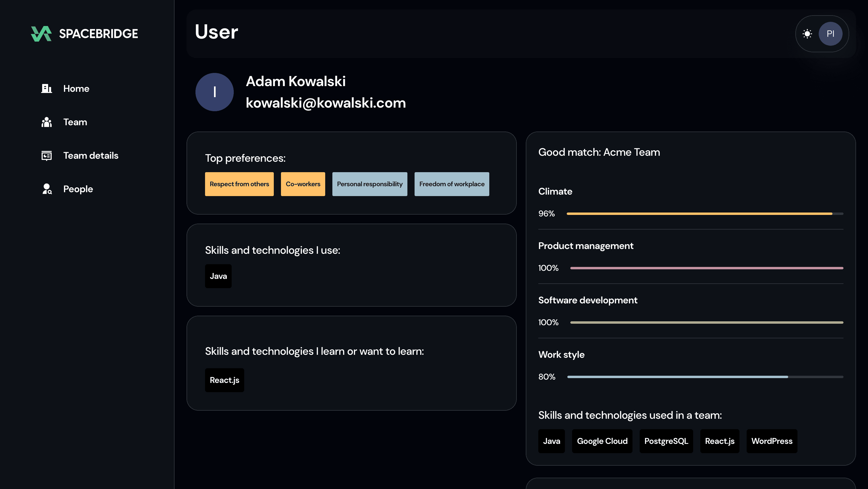Click the Freedom of workplace tag
The image size is (868, 489).
[x=452, y=184]
